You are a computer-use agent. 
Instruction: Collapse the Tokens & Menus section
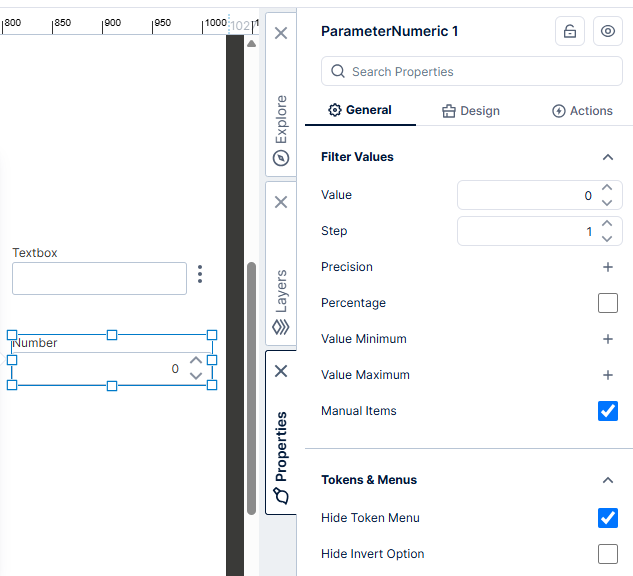(608, 480)
